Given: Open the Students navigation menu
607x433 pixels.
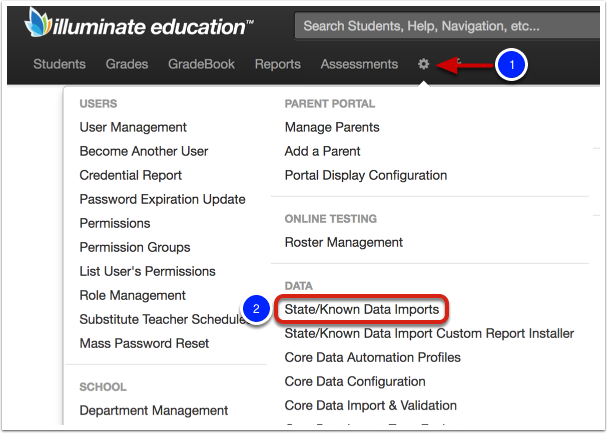Looking at the screenshot, I should pos(60,64).
